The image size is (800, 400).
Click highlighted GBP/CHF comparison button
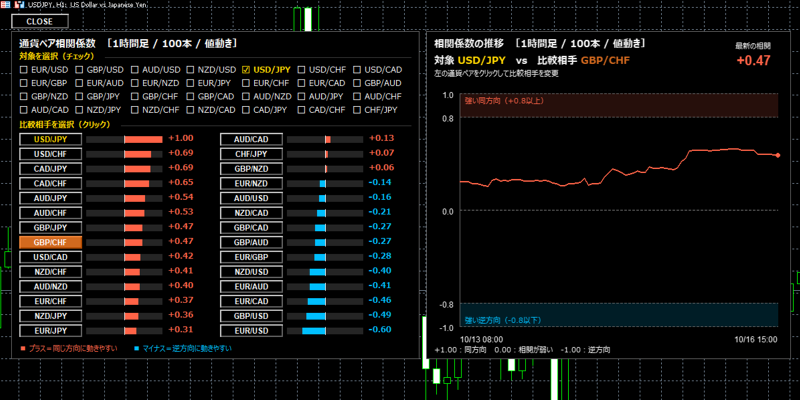(51, 242)
